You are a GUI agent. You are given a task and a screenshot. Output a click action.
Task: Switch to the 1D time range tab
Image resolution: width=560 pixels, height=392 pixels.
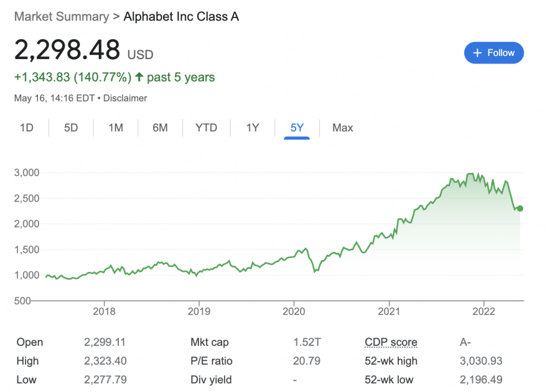[x=26, y=128]
